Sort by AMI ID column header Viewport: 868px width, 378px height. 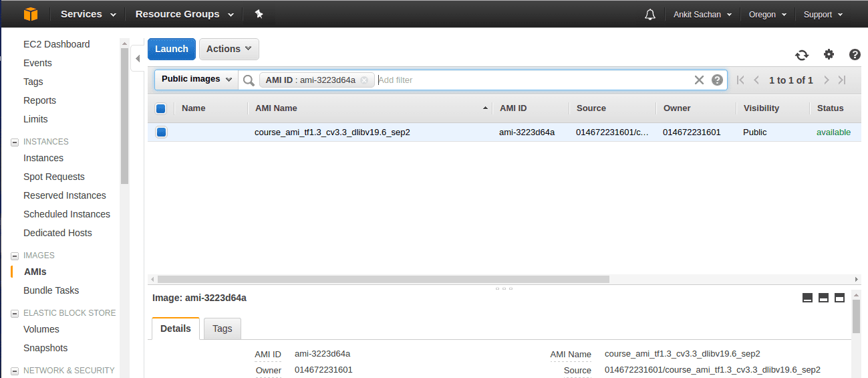[x=513, y=108]
